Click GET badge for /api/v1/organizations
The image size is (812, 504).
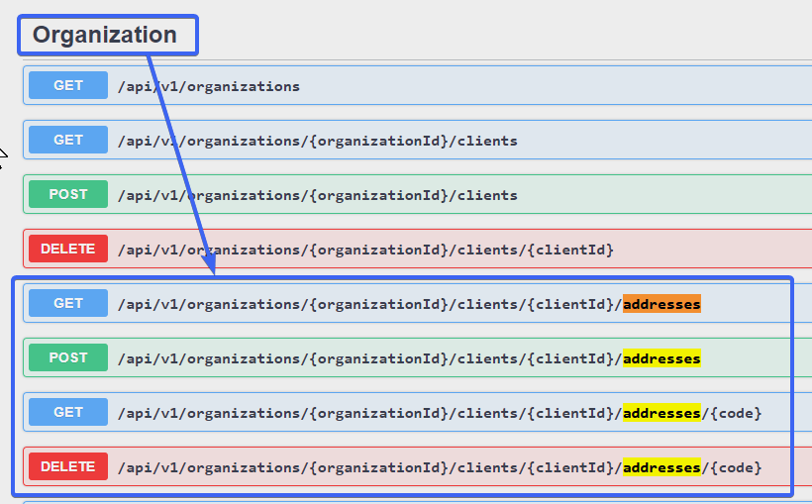pyautogui.click(x=68, y=85)
